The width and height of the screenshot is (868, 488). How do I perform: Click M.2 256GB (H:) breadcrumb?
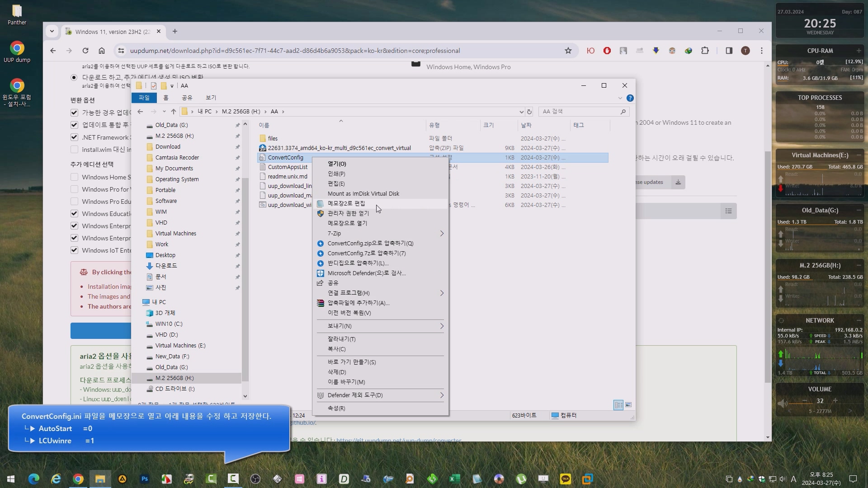[x=241, y=112]
